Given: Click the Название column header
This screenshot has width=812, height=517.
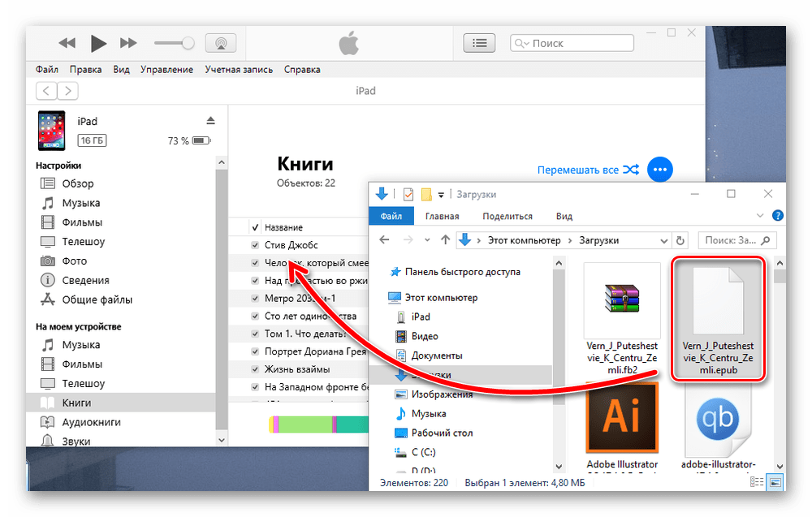Looking at the screenshot, I should [x=283, y=227].
